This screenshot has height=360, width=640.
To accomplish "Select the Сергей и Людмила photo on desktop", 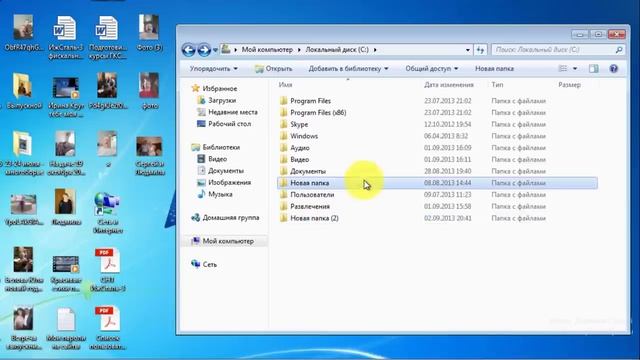I will (x=149, y=155).
